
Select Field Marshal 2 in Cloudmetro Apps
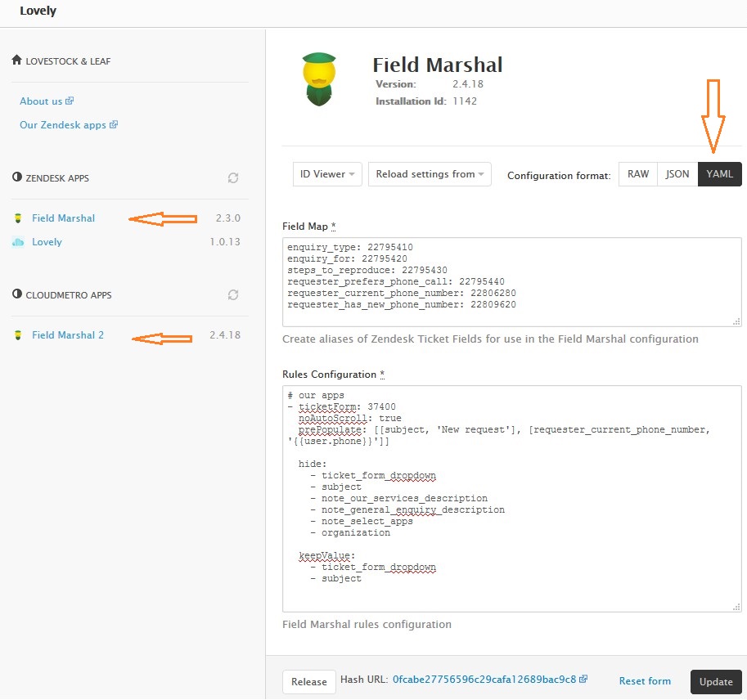[x=68, y=335]
